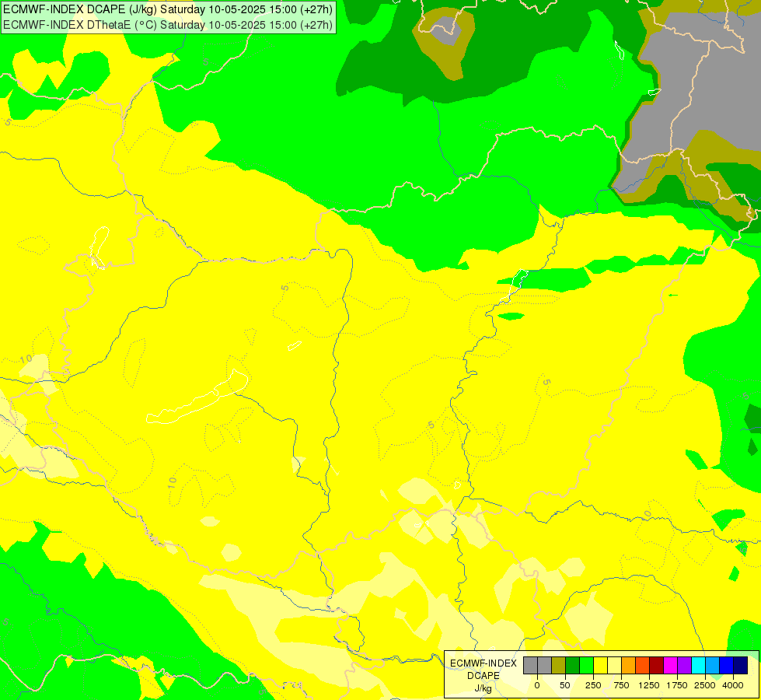The width and height of the screenshot is (761, 700).
Task: Click the medium blue legend swatch
Action: pos(727,665)
